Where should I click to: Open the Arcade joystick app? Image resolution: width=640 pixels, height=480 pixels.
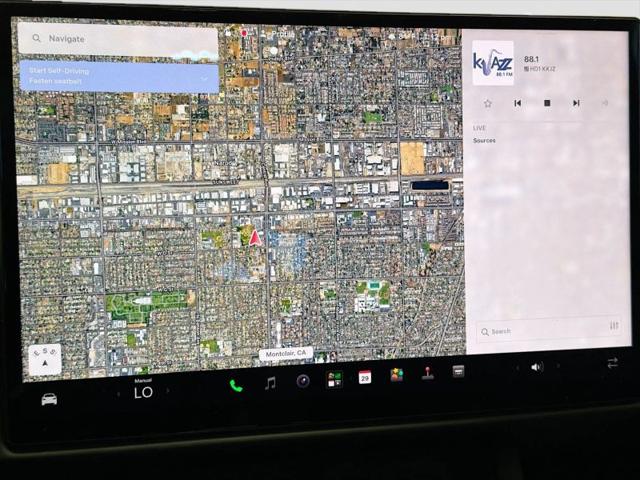[x=427, y=373]
